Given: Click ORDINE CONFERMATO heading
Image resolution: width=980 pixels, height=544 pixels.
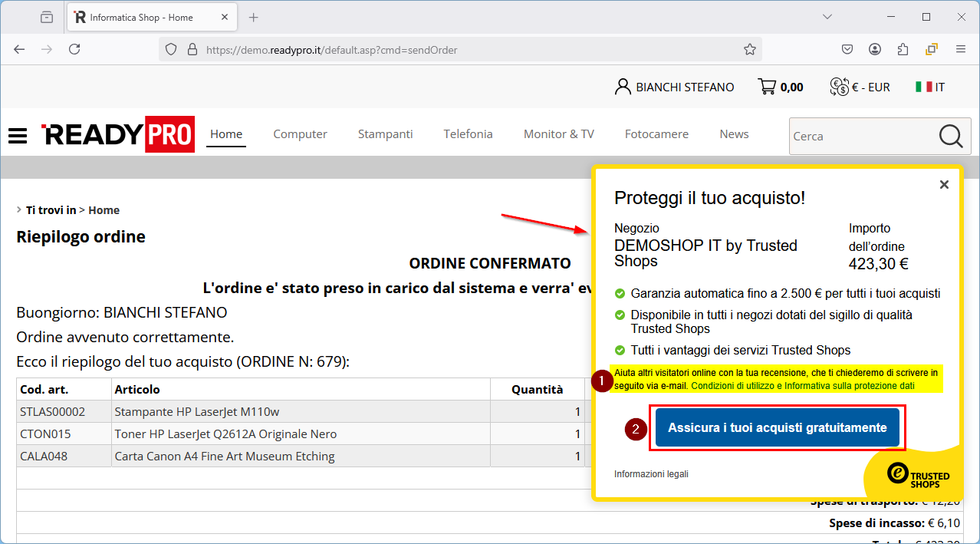Looking at the screenshot, I should click(490, 263).
